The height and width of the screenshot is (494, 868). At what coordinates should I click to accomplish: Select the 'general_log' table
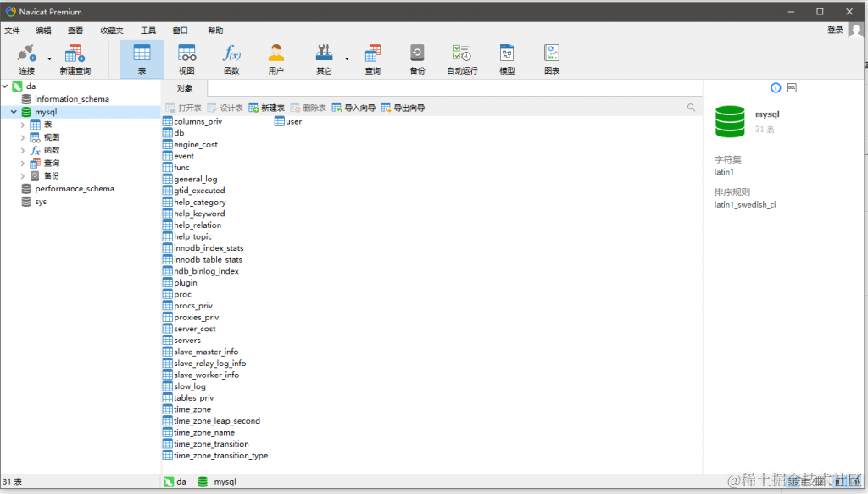click(196, 179)
